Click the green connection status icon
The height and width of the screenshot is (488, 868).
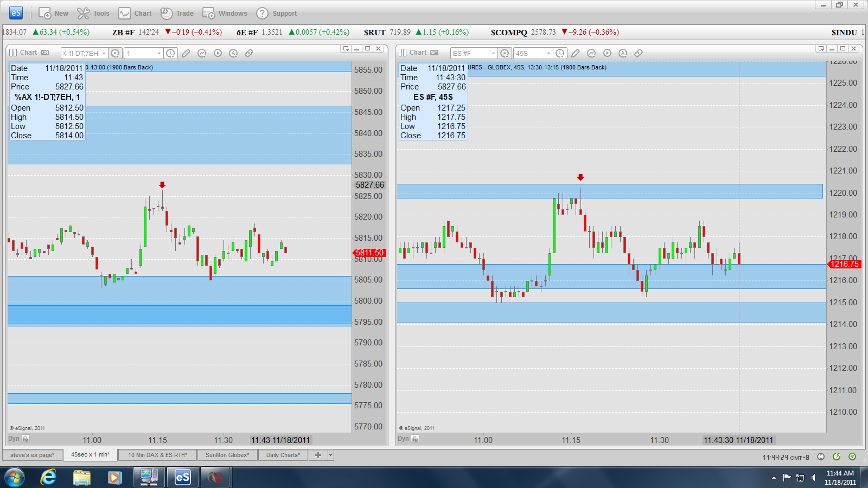click(837, 457)
